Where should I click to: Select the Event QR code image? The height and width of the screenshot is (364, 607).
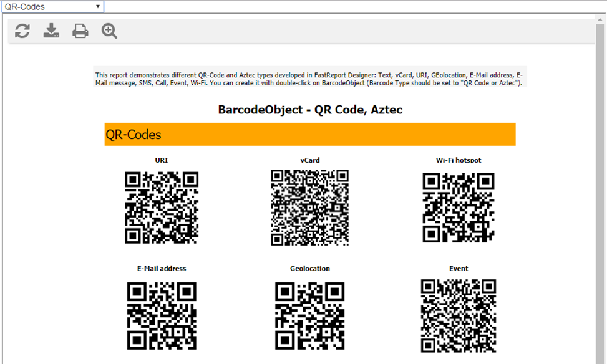[x=459, y=315]
